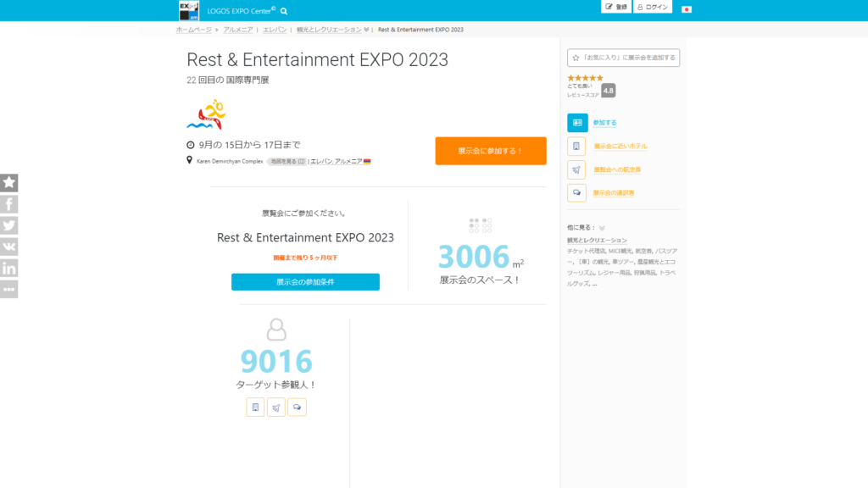Click the VK share icon
Screen dimensions: 868x488
(x=9, y=247)
